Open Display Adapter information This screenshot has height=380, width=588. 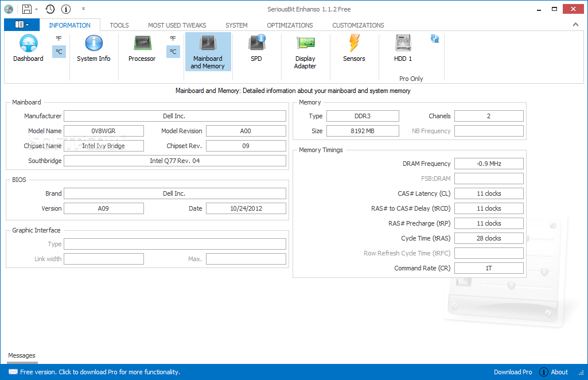[305, 52]
